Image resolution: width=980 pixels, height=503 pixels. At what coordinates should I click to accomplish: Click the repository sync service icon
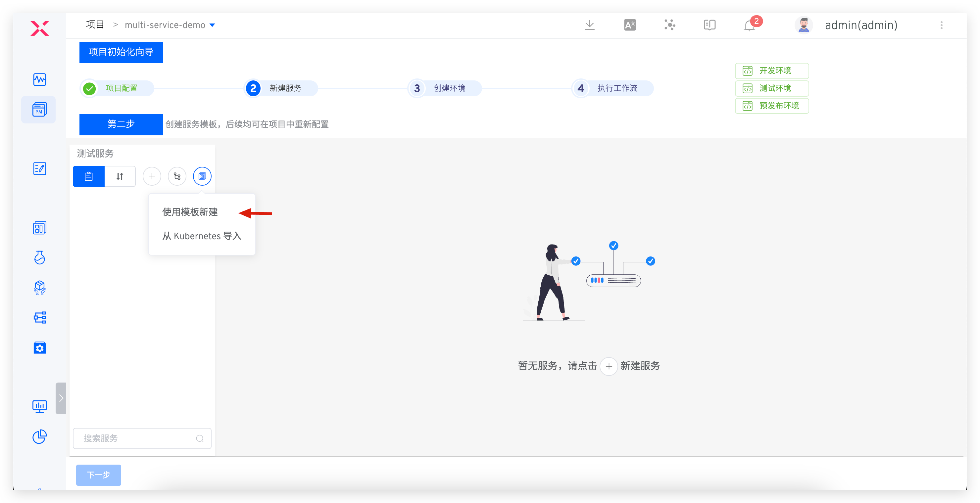pos(177,176)
